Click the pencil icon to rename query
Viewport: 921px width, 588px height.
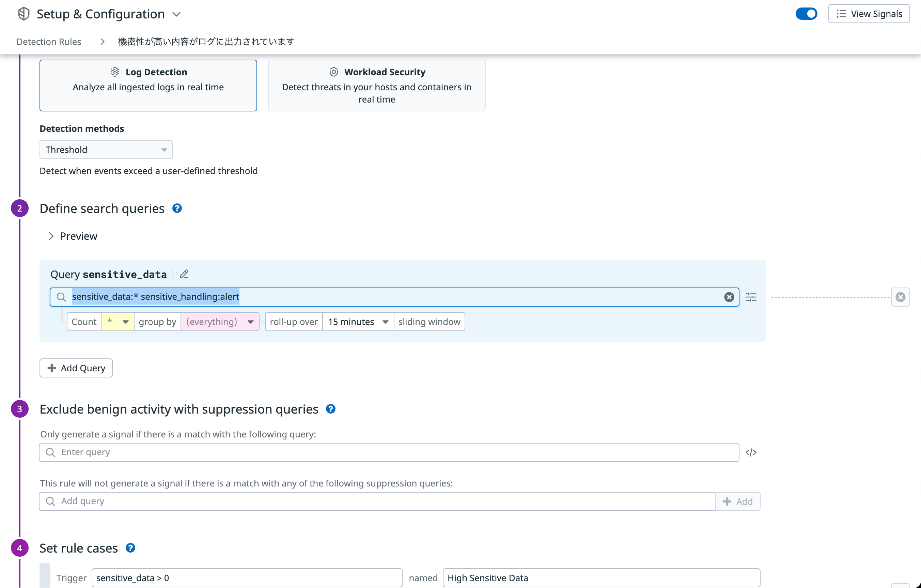(184, 274)
